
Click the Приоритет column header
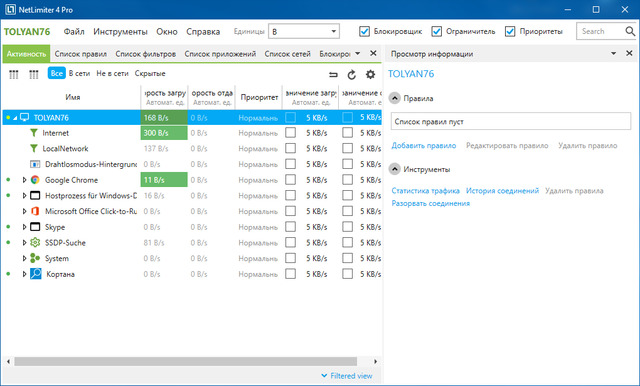[259, 97]
